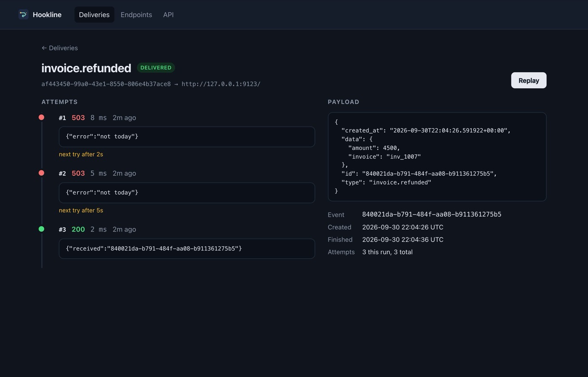The height and width of the screenshot is (377, 588).
Task: Select the delivery ID and target URL line
Action: click(151, 84)
